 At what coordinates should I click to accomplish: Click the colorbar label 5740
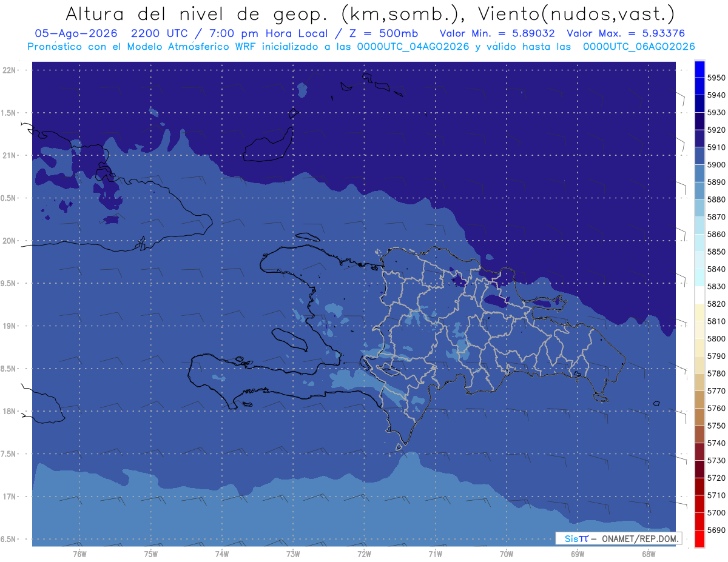tap(716, 443)
